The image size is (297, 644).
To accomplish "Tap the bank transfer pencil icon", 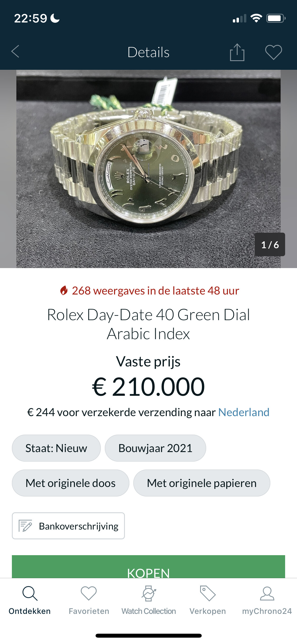I will 25,526.
